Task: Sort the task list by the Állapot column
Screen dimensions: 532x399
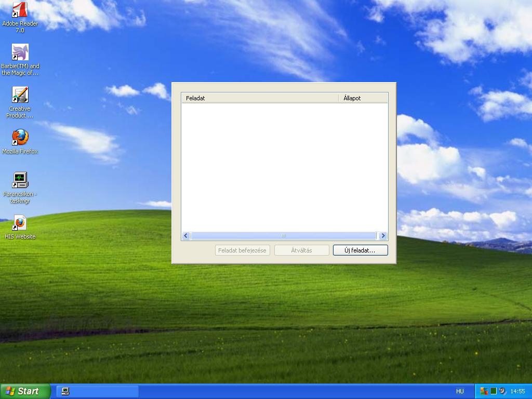Action: (363, 98)
